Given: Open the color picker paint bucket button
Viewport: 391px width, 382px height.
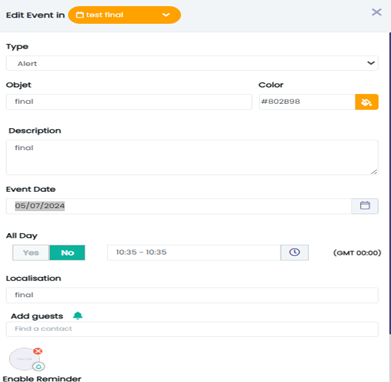Looking at the screenshot, I should click(x=367, y=102).
